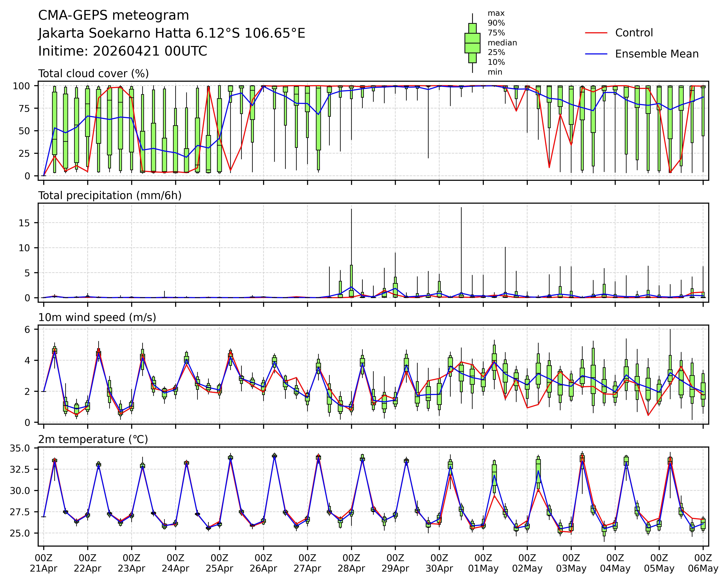
Task: Click the 'Control' legend text
Action: point(634,33)
